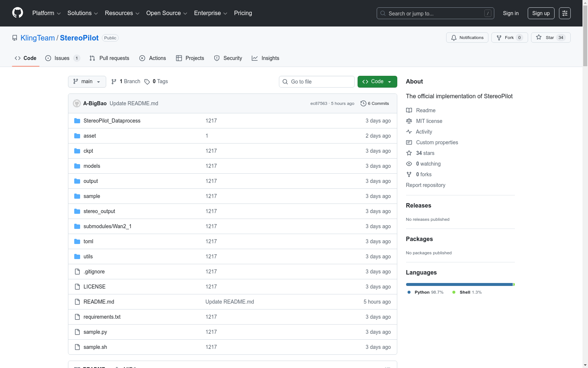Click the A-BigBao avatar image
Screen dimensions: 588x368
click(x=77, y=103)
